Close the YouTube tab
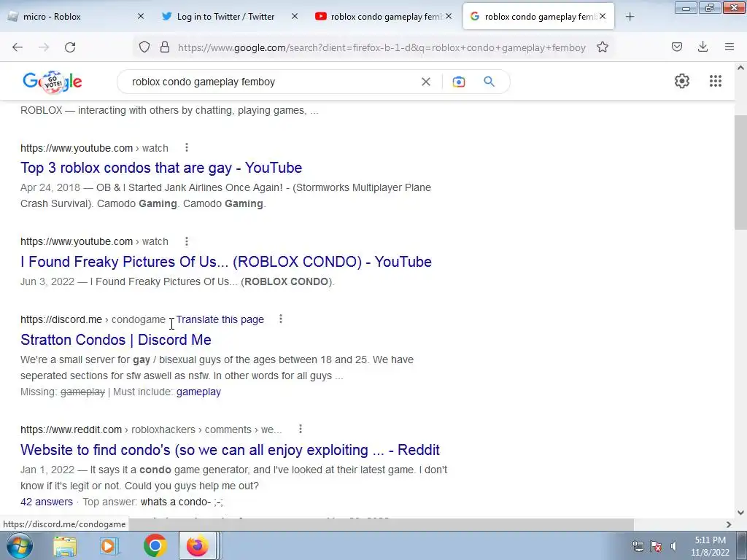 (x=449, y=16)
